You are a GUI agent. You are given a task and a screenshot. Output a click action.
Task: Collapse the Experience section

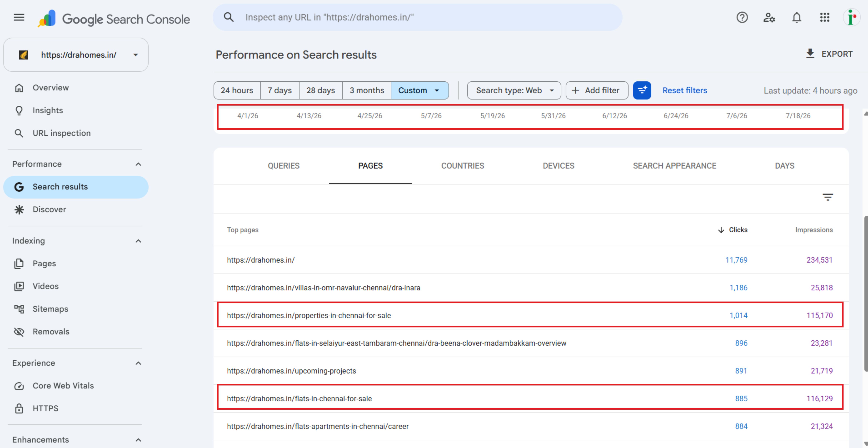coord(138,363)
